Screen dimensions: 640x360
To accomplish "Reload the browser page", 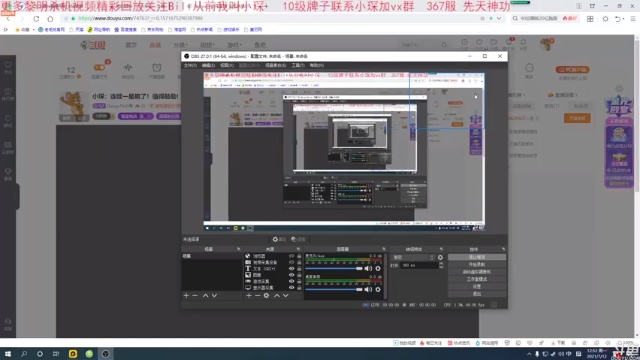I will (x=36, y=18).
